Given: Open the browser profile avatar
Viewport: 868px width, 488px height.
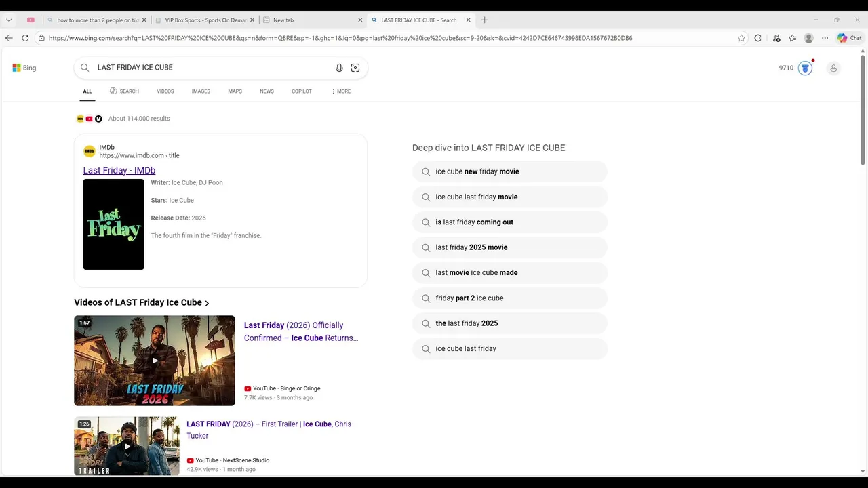Looking at the screenshot, I should click(808, 38).
